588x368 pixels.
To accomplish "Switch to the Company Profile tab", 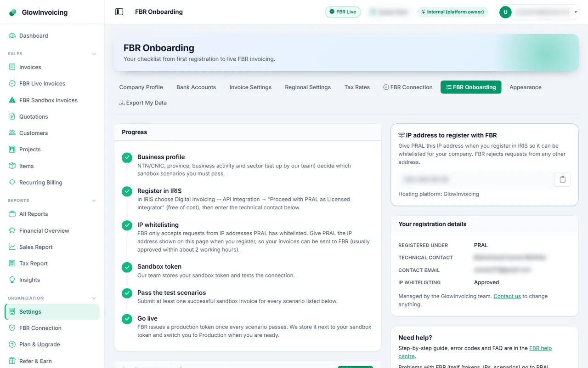I will 141,87.
